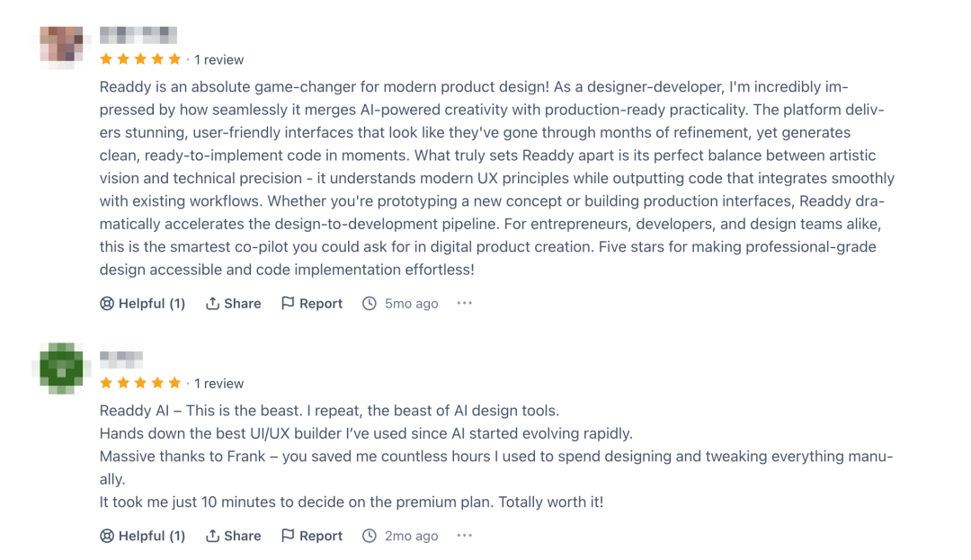Screen dimensions: 971x560
Task: Open the green avatar of second reviewer
Action: [x=61, y=369]
